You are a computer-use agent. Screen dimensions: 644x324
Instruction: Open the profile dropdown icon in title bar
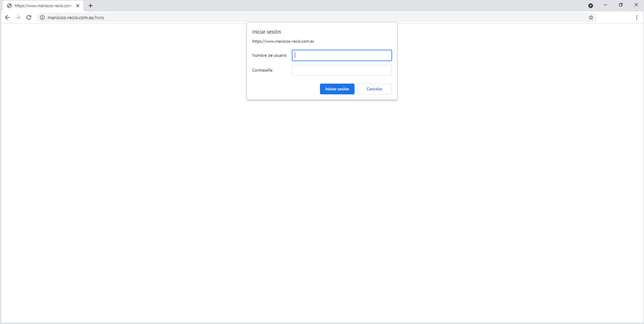coord(591,6)
